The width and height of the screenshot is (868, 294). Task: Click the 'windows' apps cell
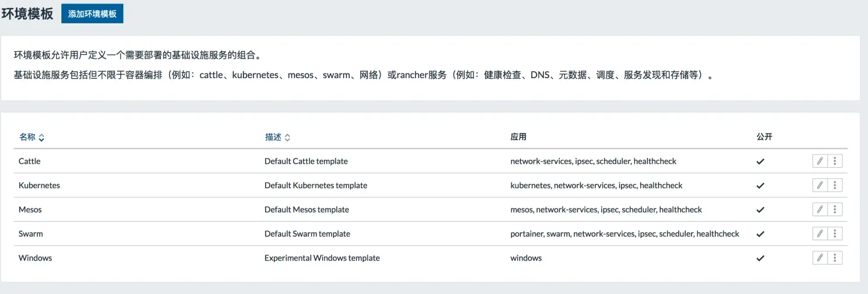[526, 258]
